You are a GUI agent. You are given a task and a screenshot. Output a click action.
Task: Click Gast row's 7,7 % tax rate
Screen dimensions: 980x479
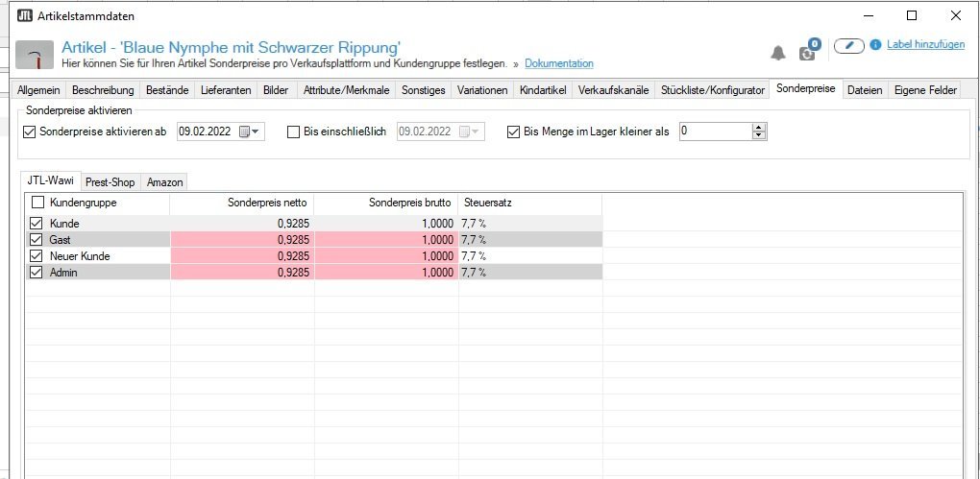click(x=474, y=239)
